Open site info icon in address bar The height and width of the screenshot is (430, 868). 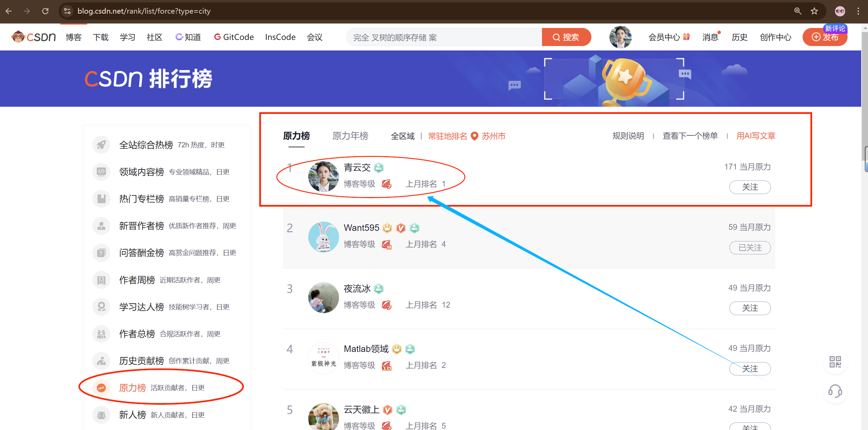[67, 11]
